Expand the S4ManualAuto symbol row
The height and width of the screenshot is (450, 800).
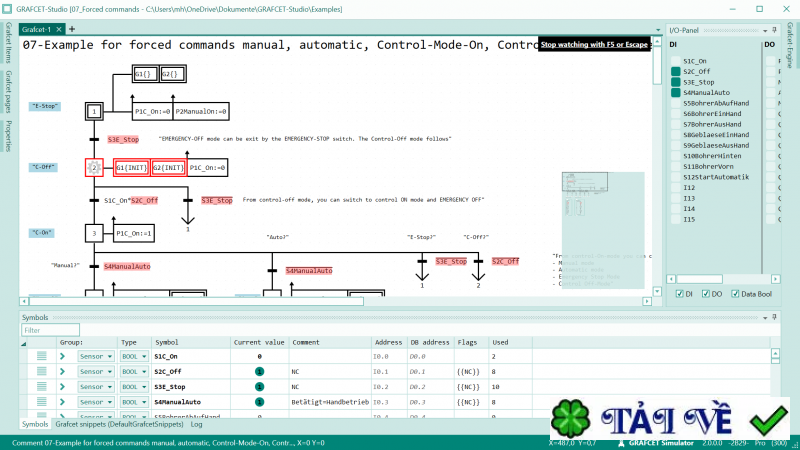click(x=62, y=402)
